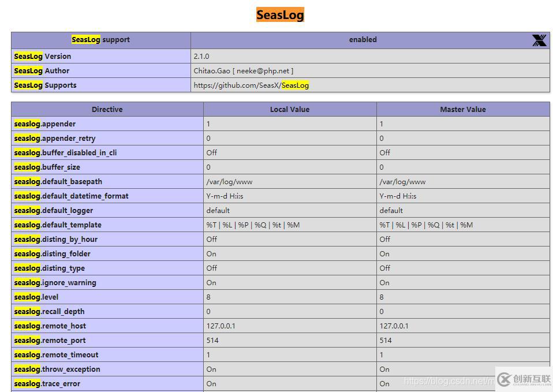Select the seaslog.remote_host directive
Viewport: 553px width, 392px height.
click(50, 326)
